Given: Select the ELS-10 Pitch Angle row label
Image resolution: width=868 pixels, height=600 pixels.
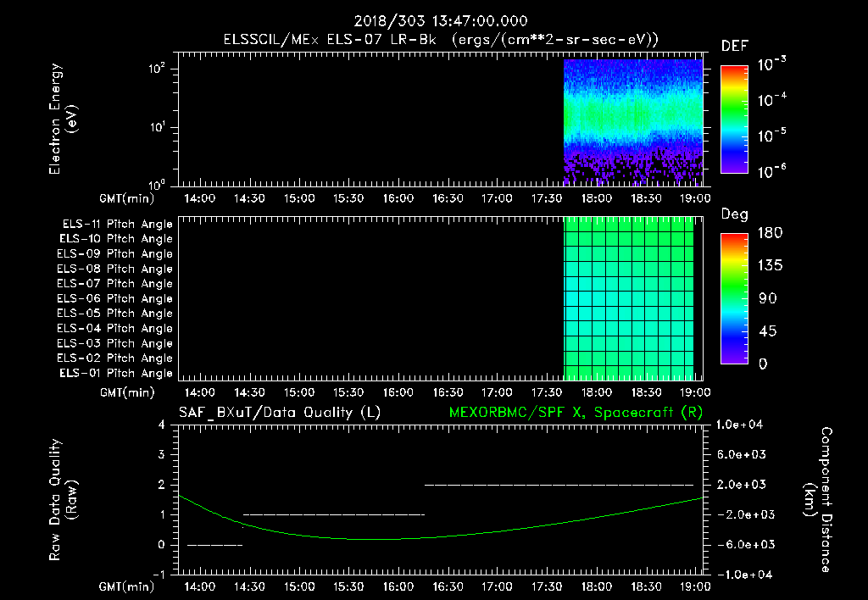Looking at the screenshot, I should (x=116, y=239).
